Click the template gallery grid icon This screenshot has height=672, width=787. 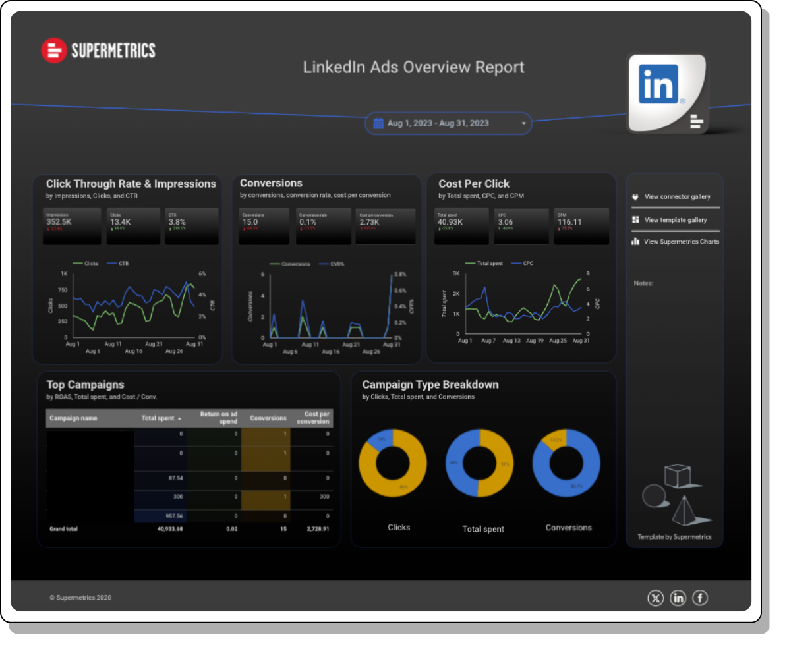(635, 220)
